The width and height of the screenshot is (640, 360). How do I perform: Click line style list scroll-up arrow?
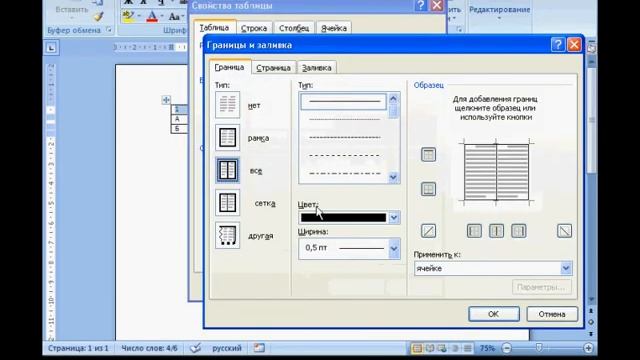point(393,98)
